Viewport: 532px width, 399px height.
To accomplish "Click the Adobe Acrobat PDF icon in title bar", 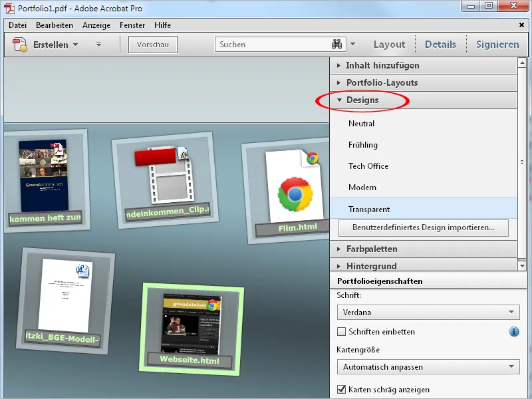I will coord(9,9).
